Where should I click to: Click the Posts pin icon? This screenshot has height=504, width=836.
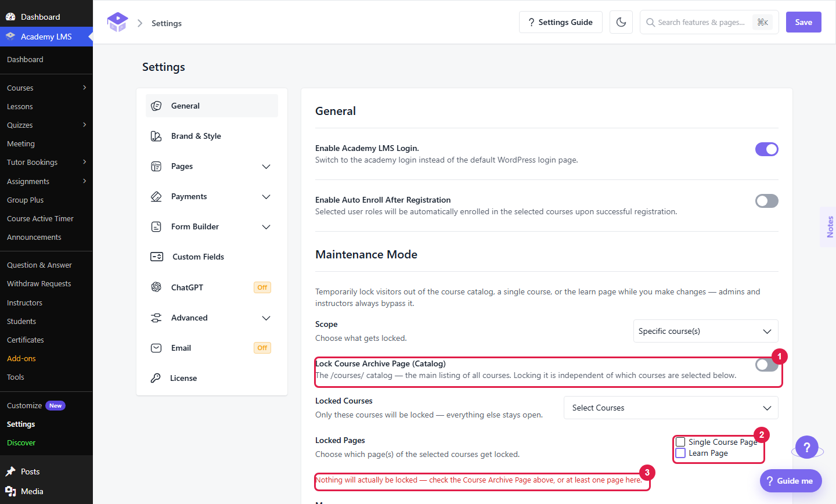coord(10,471)
